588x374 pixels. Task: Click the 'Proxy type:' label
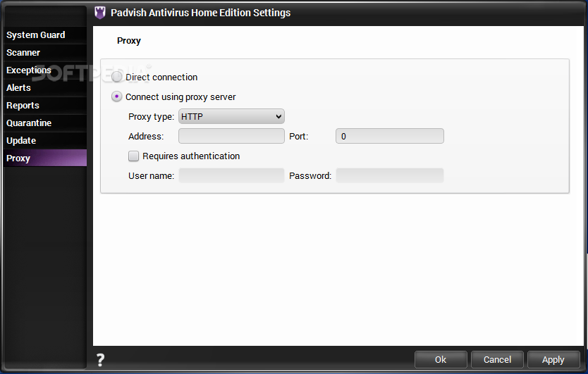pyautogui.click(x=151, y=117)
